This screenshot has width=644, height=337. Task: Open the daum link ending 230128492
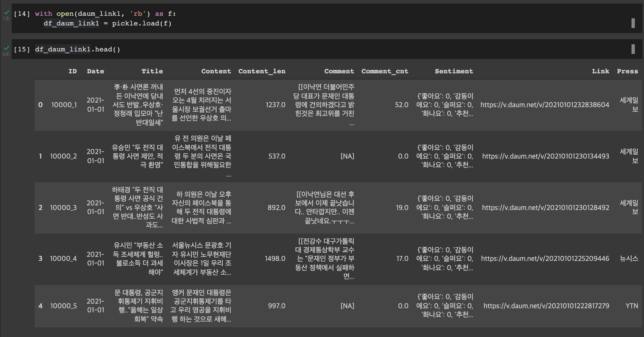[545, 208]
